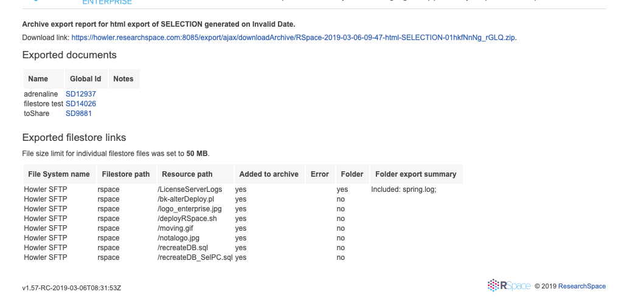Click the adrenaline document name
The width and height of the screenshot is (644, 303).
(41, 94)
